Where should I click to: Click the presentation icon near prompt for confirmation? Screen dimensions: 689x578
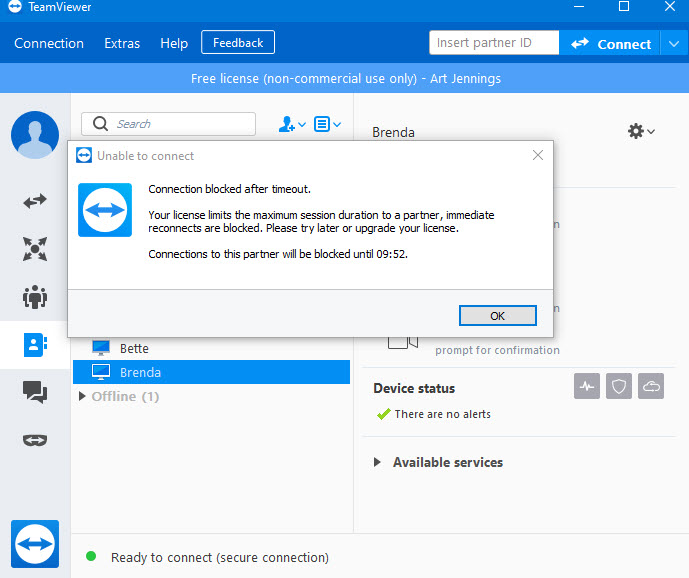click(403, 342)
